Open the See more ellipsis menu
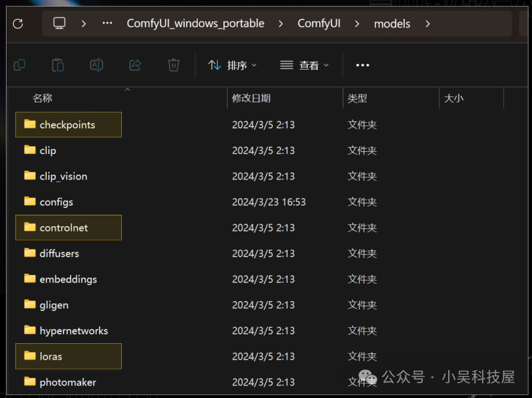Image resolution: width=532 pixels, height=398 pixels. (363, 65)
